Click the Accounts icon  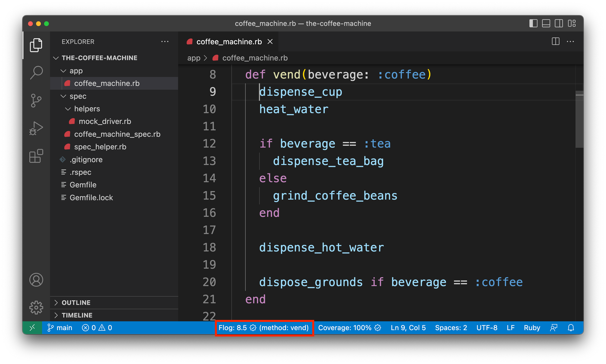pyautogui.click(x=36, y=280)
